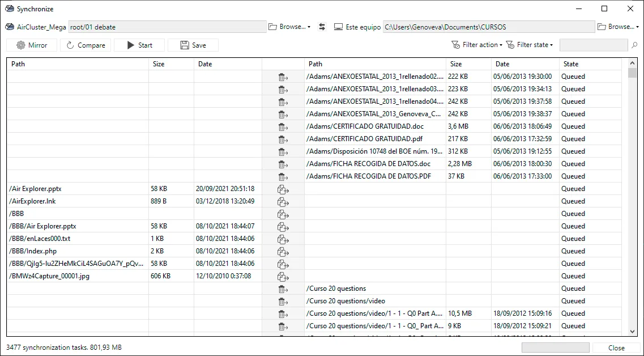Start the synchronization
Viewport: 644px width, 356px height.
click(139, 45)
